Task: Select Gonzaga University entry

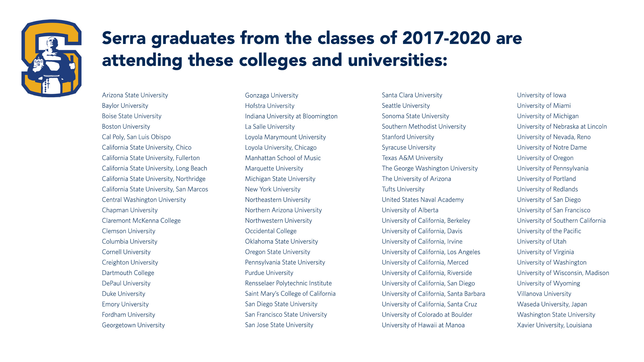Action: [x=271, y=96]
